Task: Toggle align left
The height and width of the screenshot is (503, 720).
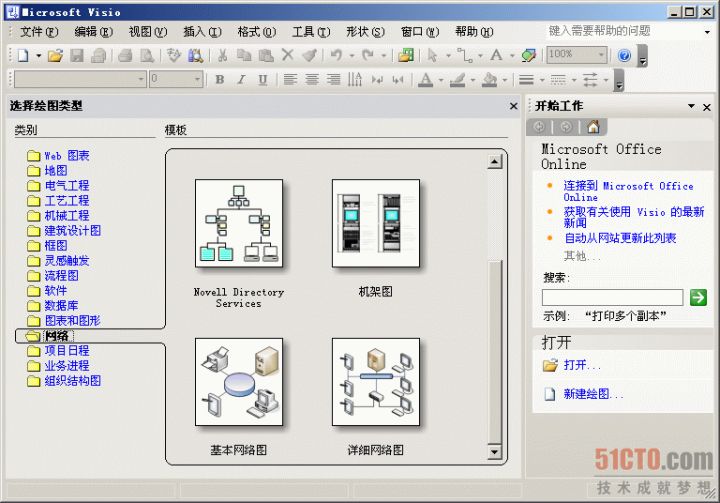Action: (x=290, y=79)
